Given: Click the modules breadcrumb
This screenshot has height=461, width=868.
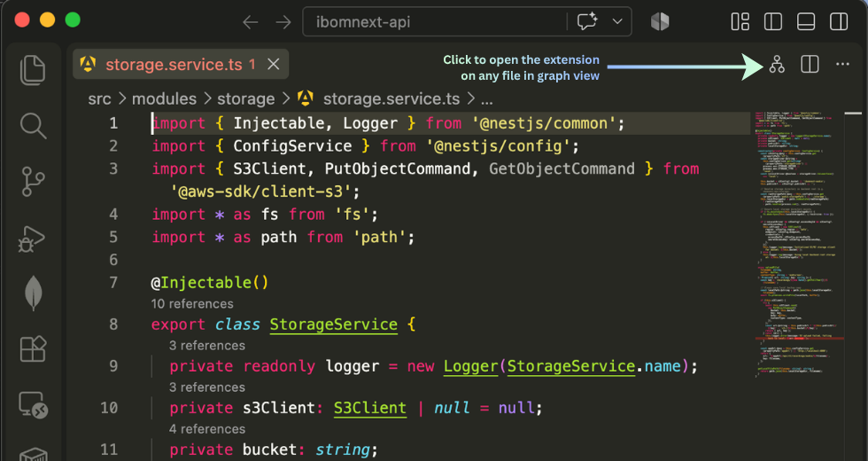Looking at the screenshot, I should [164, 99].
